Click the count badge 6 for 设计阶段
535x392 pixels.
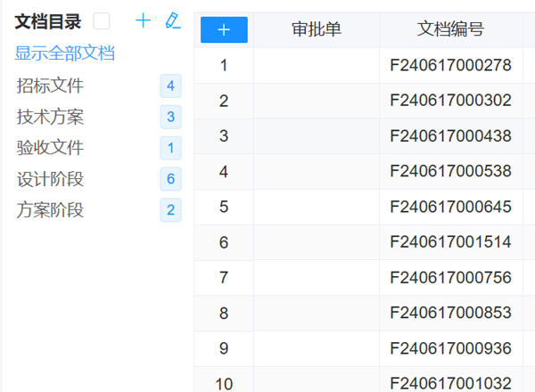coord(170,179)
